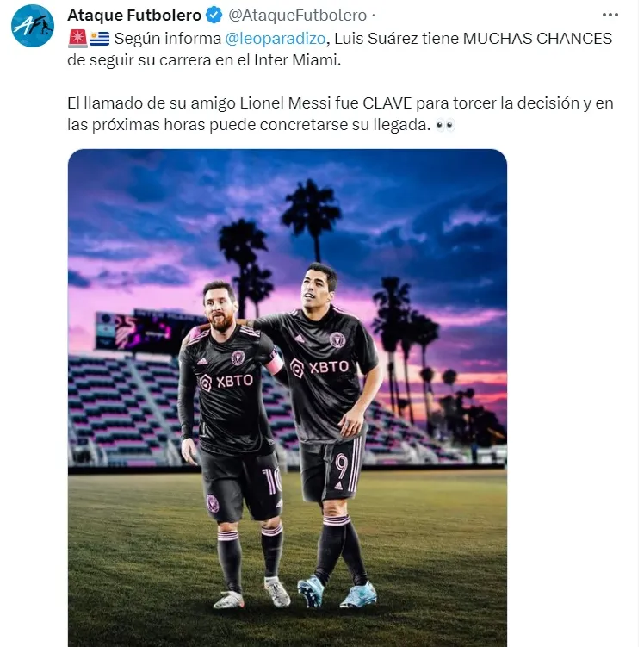Click the light blue cleats in photo
The width and height of the screenshot is (644, 647).
[x=337, y=593]
